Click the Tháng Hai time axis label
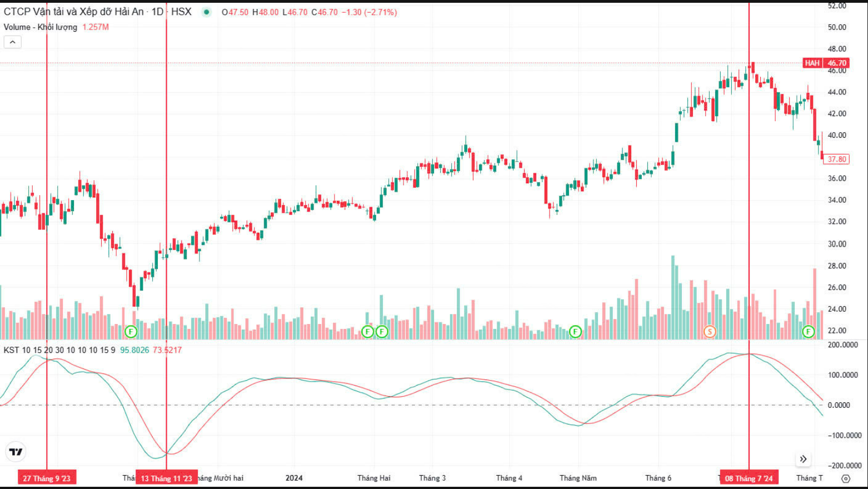The image size is (868, 489). tap(374, 478)
